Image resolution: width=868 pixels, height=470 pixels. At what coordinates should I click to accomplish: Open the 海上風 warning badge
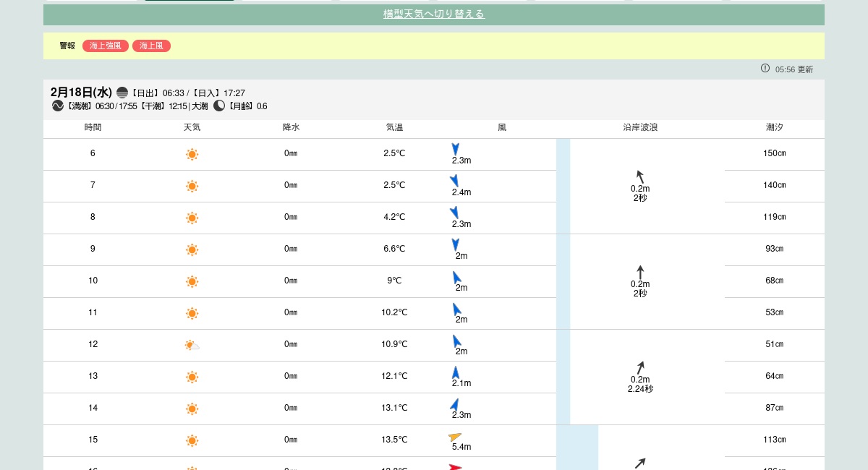[x=151, y=46]
